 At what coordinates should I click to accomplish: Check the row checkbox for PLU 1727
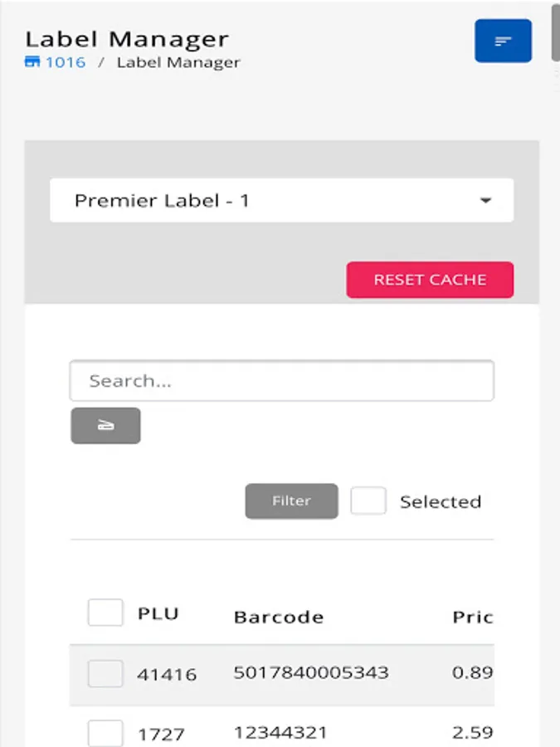105,733
